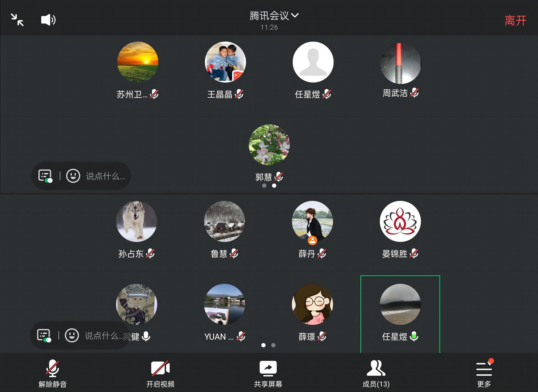Select 晏锦胜's red lotus logo avatar
The height and width of the screenshot is (392, 538).
coord(400,221)
